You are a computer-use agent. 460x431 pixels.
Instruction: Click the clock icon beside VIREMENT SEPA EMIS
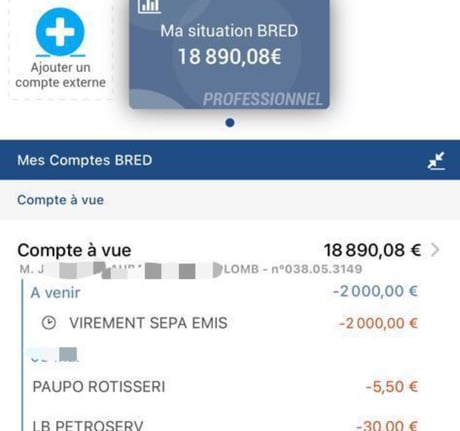pos(49,323)
